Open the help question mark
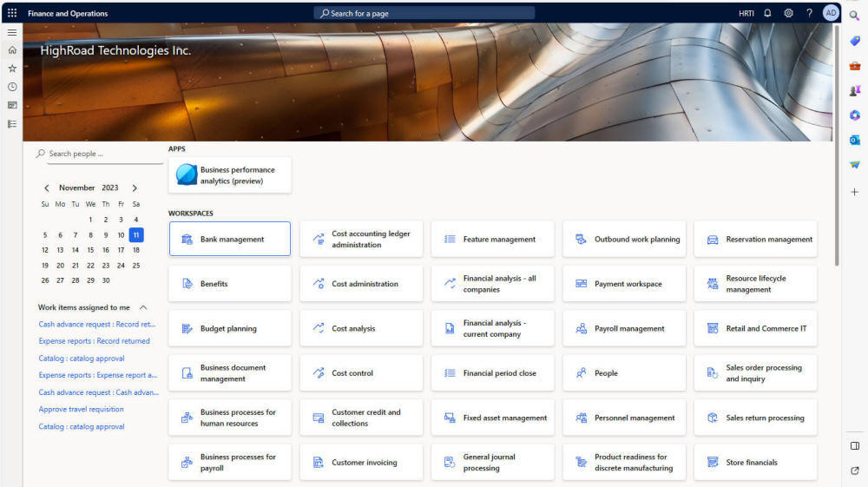This screenshot has width=868, height=487. pyautogui.click(x=809, y=13)
